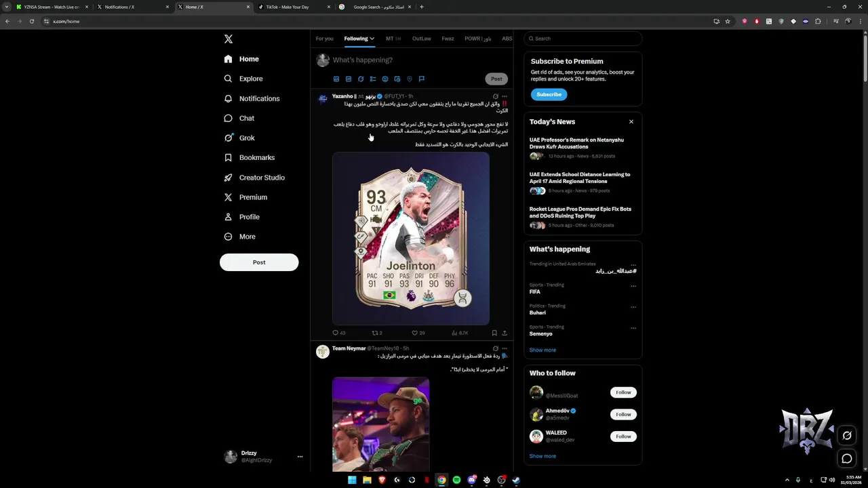Image resolution: width=868 pixels, height=488 pixels.
Task: Open Grok in the sidebar
Action: click(239, 138)
